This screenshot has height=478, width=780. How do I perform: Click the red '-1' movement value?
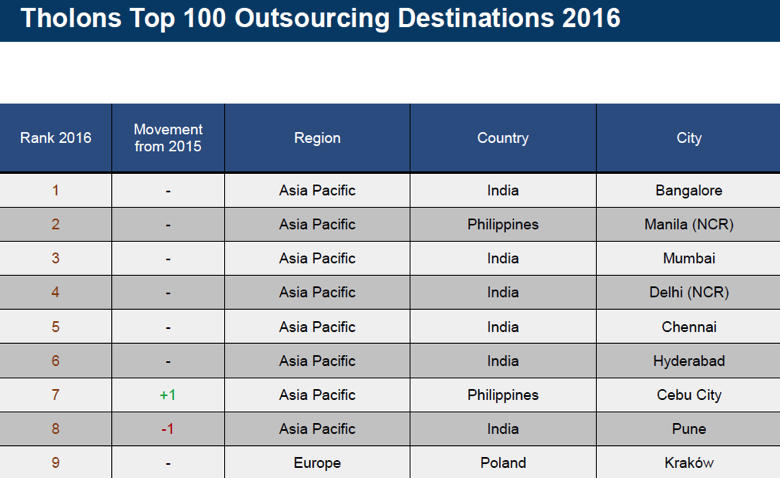(x=168, y=429)
